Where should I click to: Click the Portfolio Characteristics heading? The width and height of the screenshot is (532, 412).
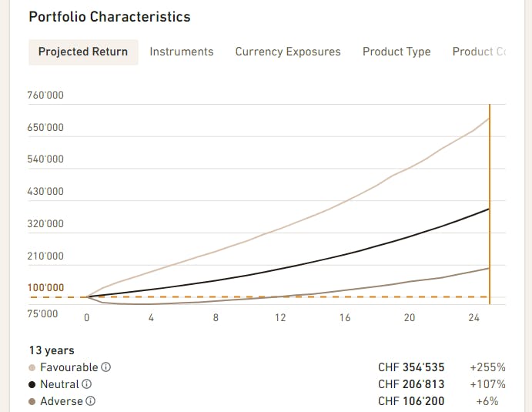point(109,17)
